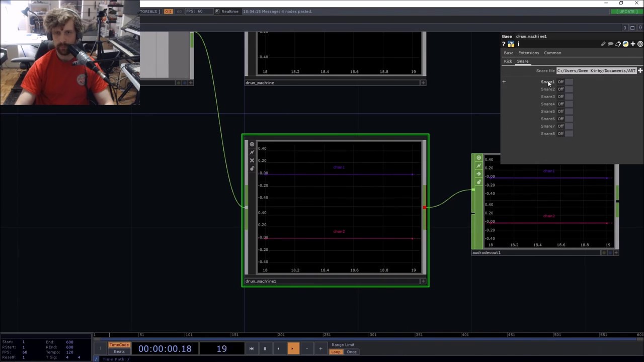
Task: Click the Time Path slash icon
Action: 97,359
